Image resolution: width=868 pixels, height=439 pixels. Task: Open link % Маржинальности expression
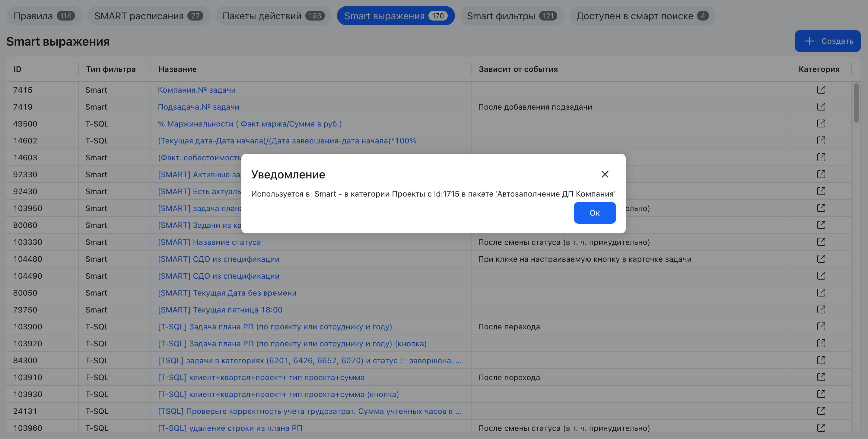tap(250, 124)
